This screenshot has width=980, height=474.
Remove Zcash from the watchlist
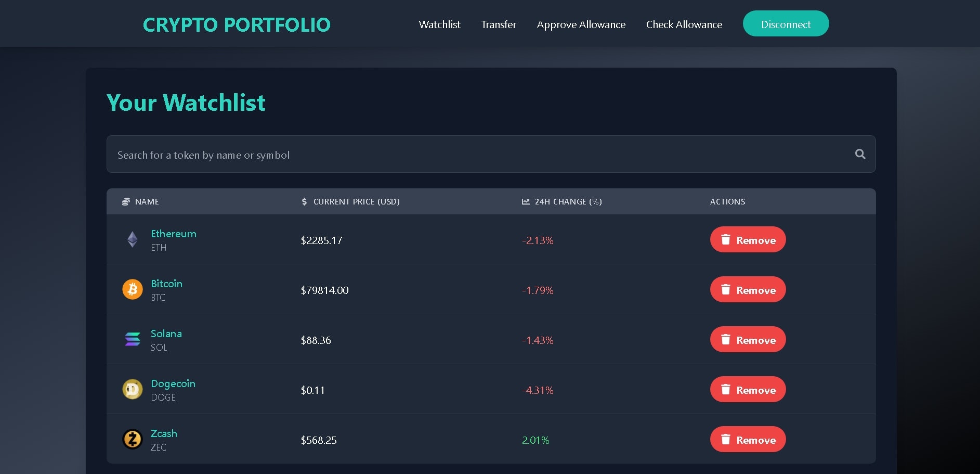748,439
